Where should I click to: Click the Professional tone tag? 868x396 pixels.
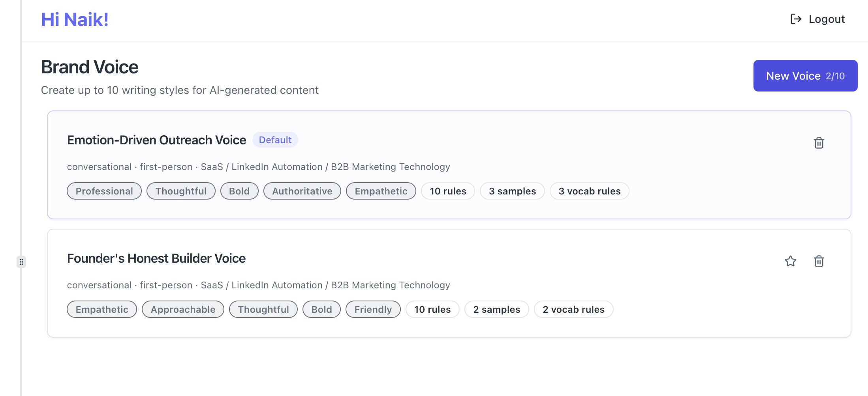point(104,191)
